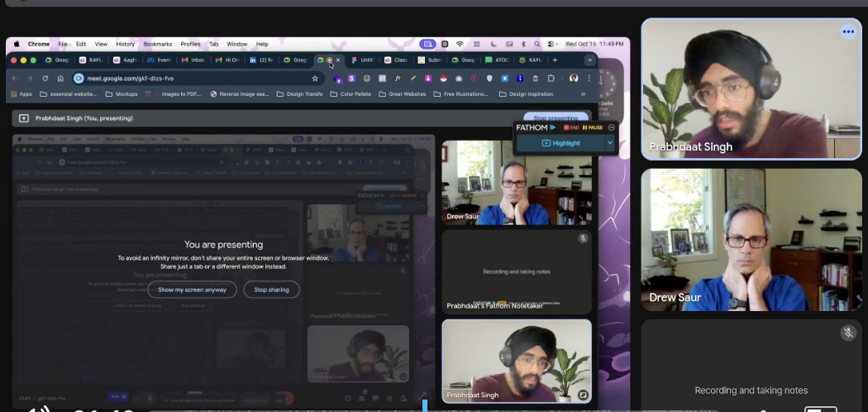Open the Great Websites bookmark folder
Image resolution: width=868 pixels, height=412 pixels.
coord(403,94)
